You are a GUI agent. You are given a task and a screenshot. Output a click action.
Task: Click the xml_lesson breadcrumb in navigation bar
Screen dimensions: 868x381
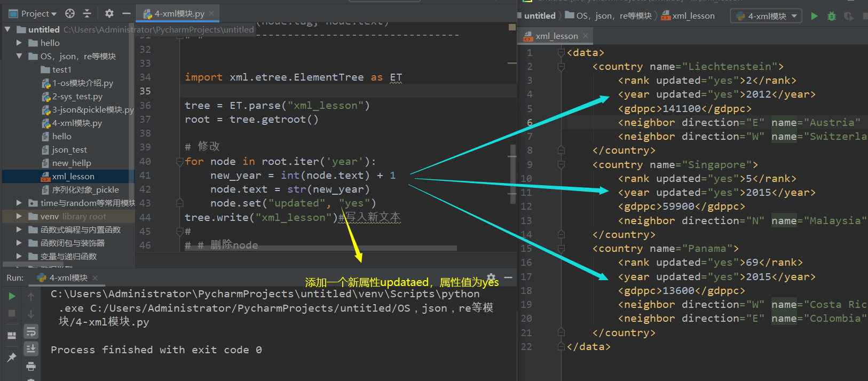point(688,16)
